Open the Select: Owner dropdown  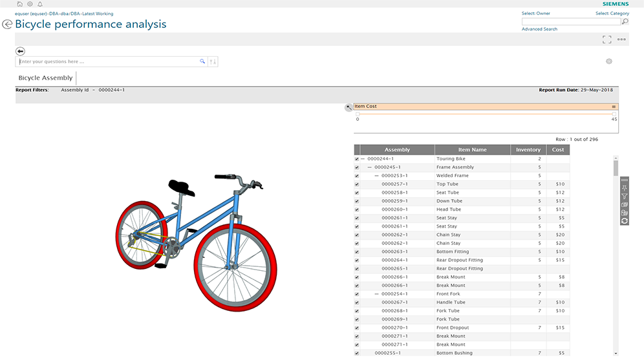(535, 14)
